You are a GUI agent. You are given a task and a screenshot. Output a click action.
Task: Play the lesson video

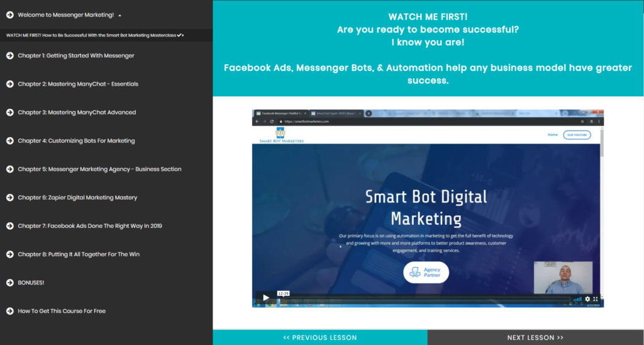[266, 297]
